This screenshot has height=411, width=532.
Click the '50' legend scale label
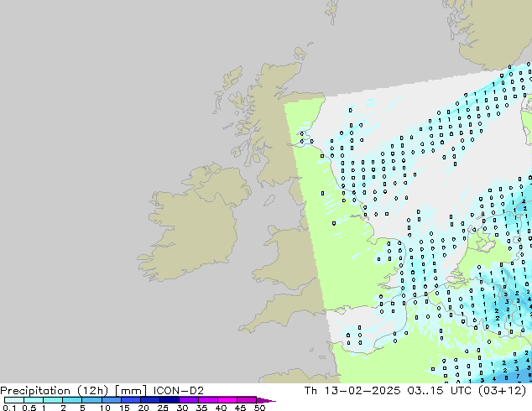[259, 408]
